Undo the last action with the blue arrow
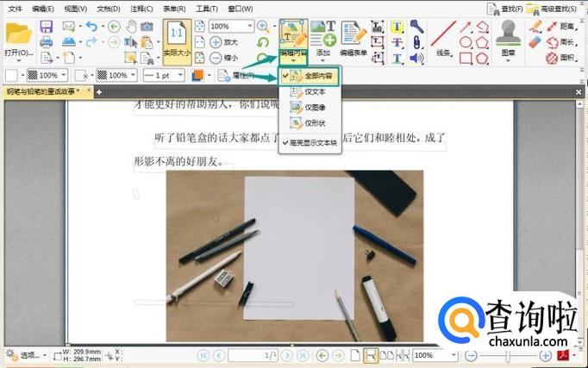Screen dimensions: 588x368 pyautogui.click(x=91, y=27)
